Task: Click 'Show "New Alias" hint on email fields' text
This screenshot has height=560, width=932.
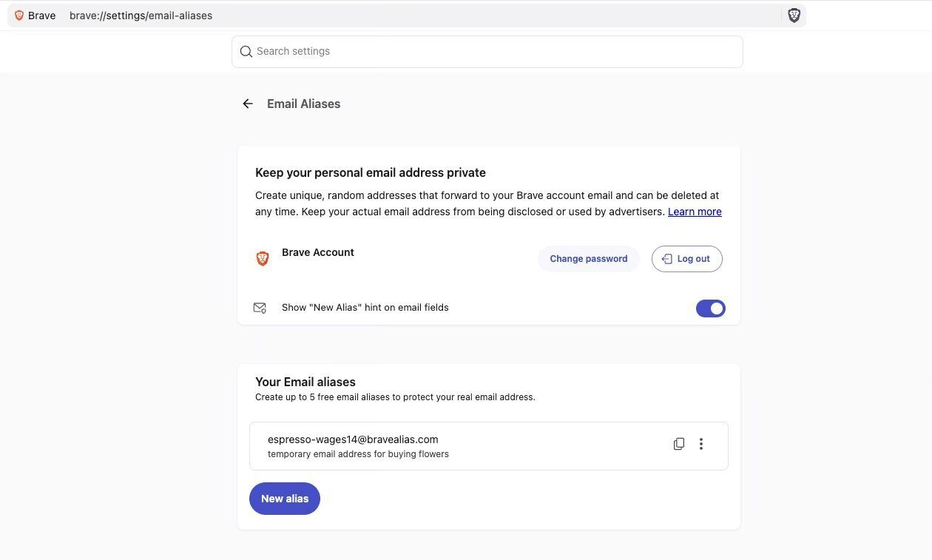Action: click(365, 308)
